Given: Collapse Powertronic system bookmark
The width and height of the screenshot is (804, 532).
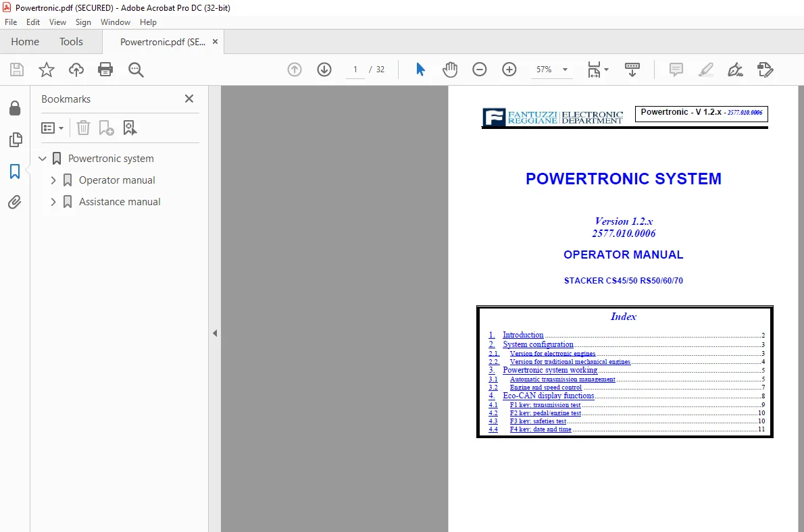Looking at the screenshot, I should [43, 159].
